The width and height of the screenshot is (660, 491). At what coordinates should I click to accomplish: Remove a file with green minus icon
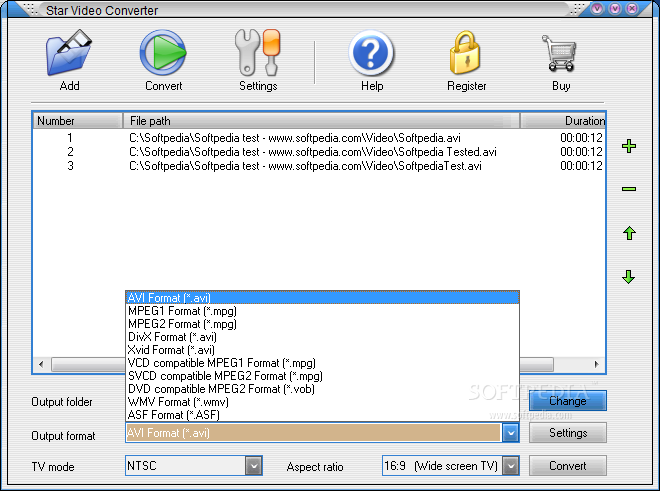pyautogui.click(x=629, y=189)
